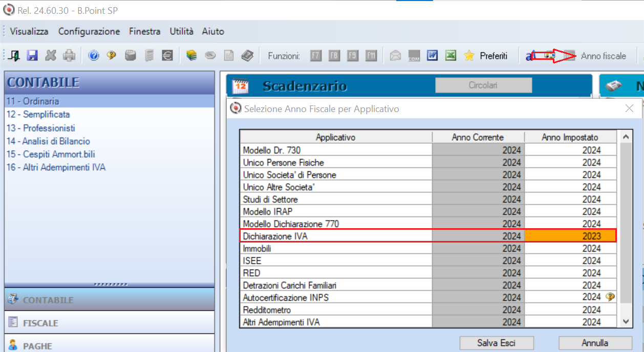Screen dimensions: 644x352
Task: Select 12 - Semplificata in CONTABILE list
Action: (109, 115)
